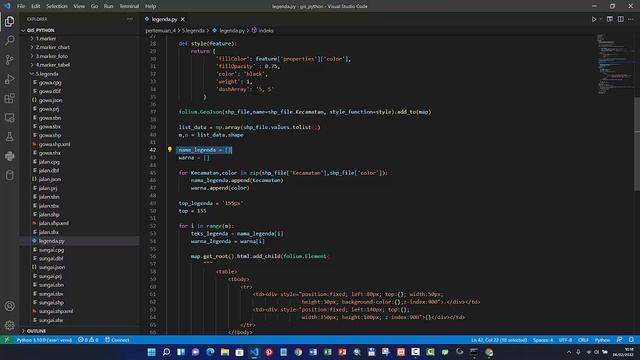Click the pertemuan_4 breadcrumb
Image resolution: width=640 pixels, height=360 pixels.
pyautogui.click(x=160, y=30)
